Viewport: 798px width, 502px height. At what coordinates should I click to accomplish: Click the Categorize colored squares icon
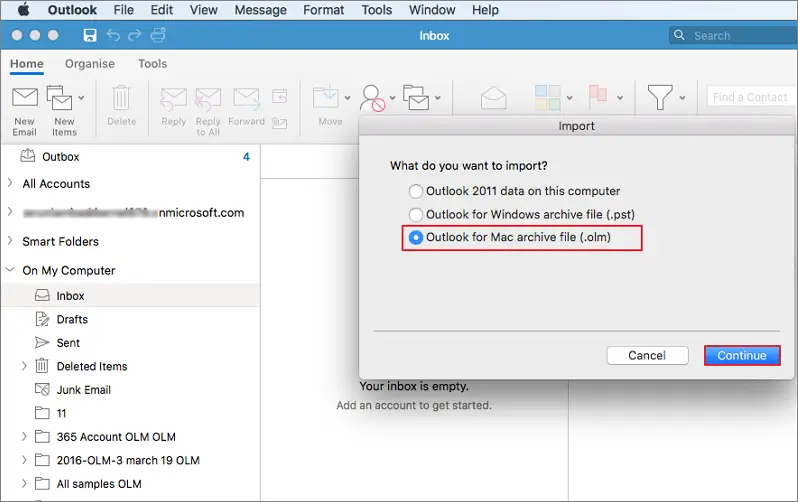click(x=548, y=97)
